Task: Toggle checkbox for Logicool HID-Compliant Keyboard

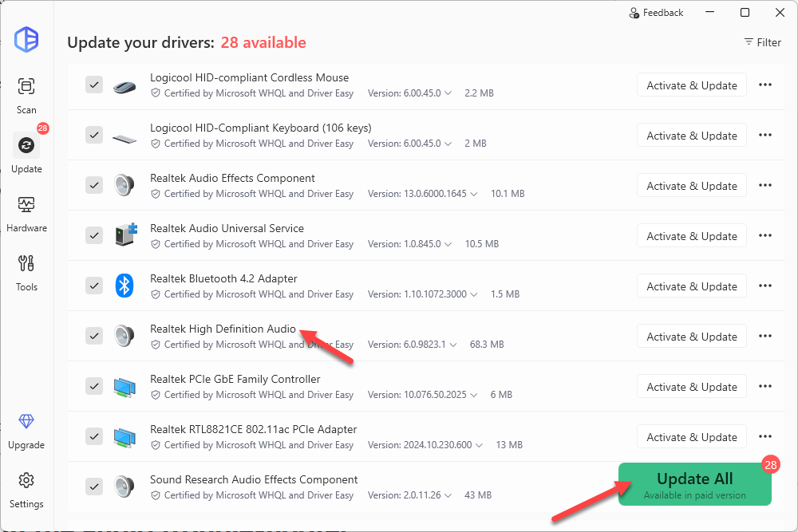Action: [94, 135]
